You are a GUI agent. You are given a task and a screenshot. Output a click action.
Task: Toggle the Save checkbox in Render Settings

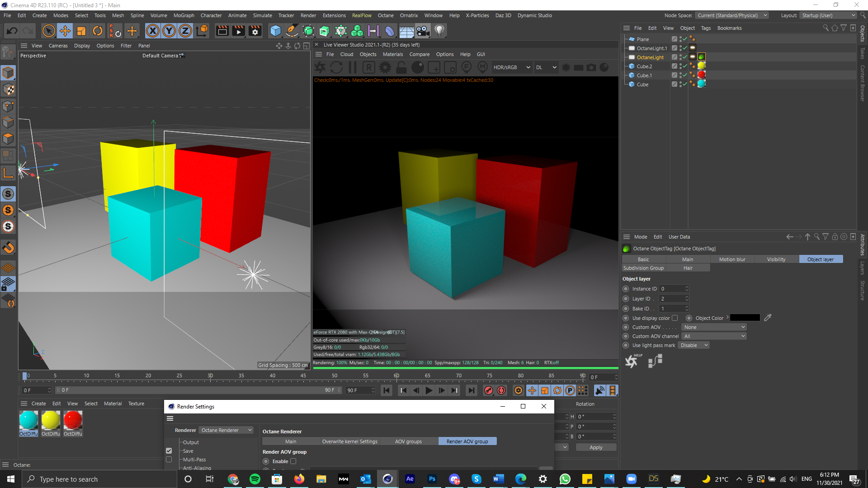[169, 451]
